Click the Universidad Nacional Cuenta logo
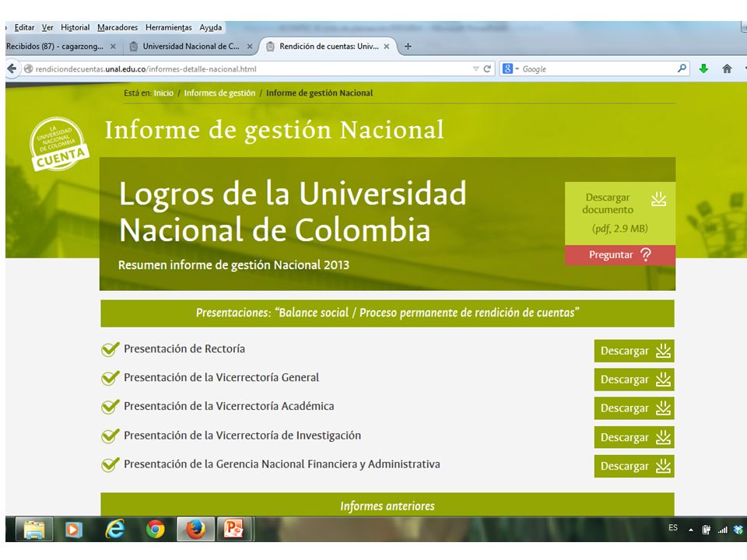The image size is (747, 560). (x=59, y=145)
